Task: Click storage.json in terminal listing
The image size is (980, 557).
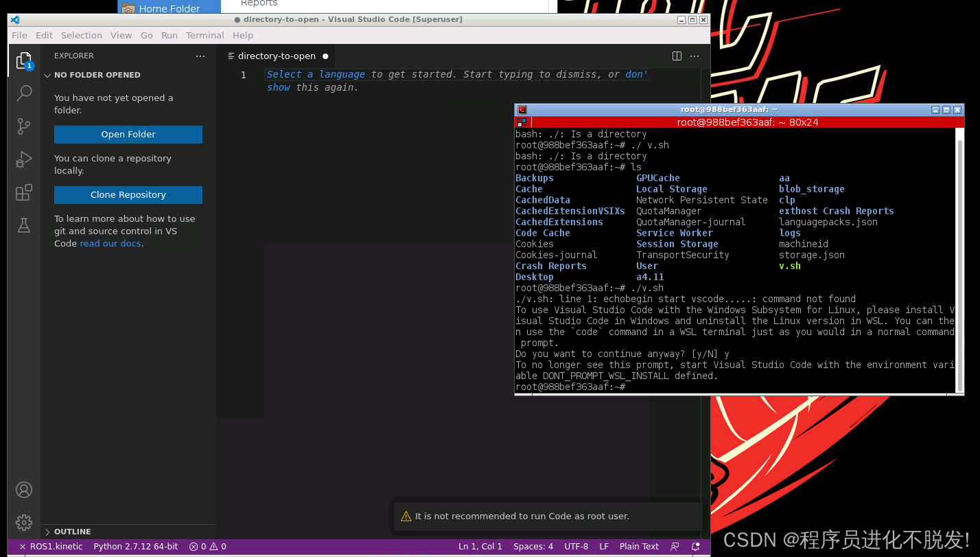Action: [x=812, y=255]
